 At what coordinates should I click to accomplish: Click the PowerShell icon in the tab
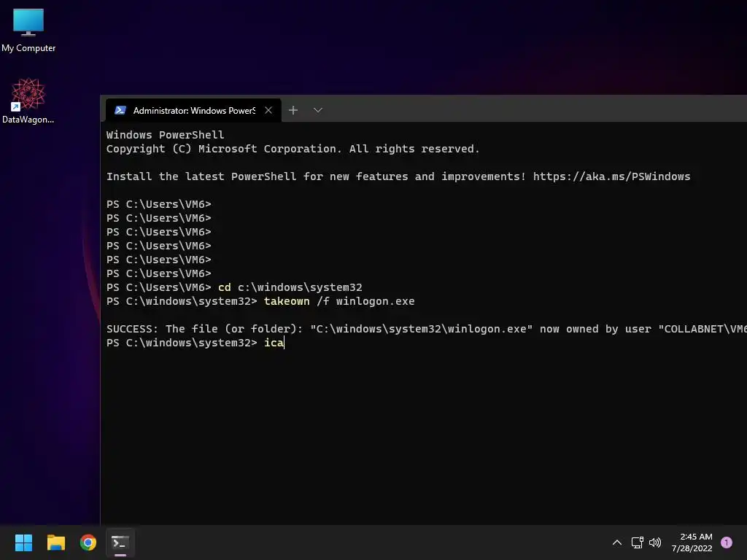[x=120, y=111]
